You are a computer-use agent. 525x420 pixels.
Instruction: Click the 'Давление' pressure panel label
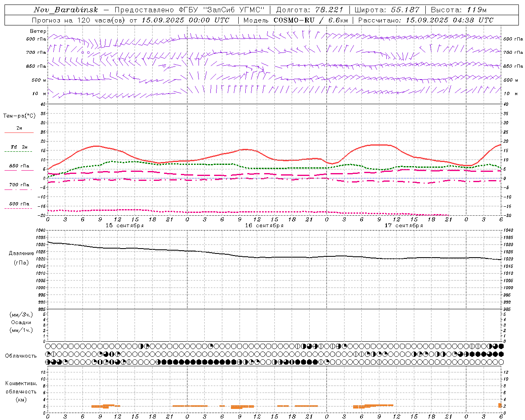click(21, 253)
